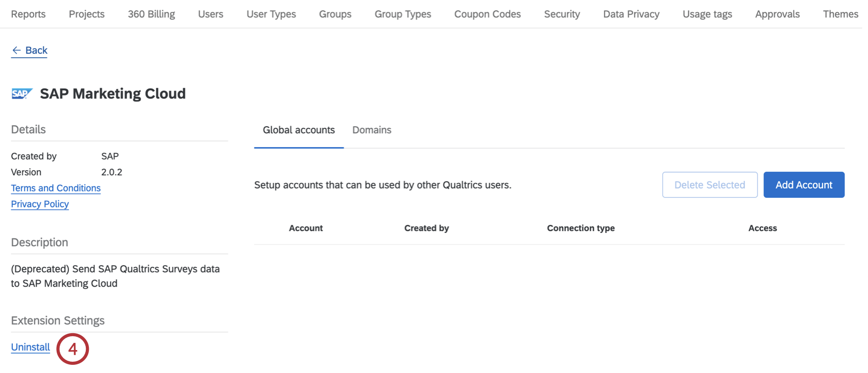Viewport: 868px width, 373px height.
Task: Click the Back link
Action: point(30,50)
